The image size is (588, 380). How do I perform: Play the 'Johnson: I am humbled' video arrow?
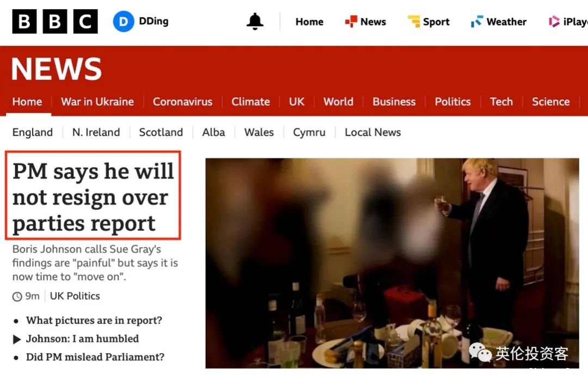(x=16, y=339)
